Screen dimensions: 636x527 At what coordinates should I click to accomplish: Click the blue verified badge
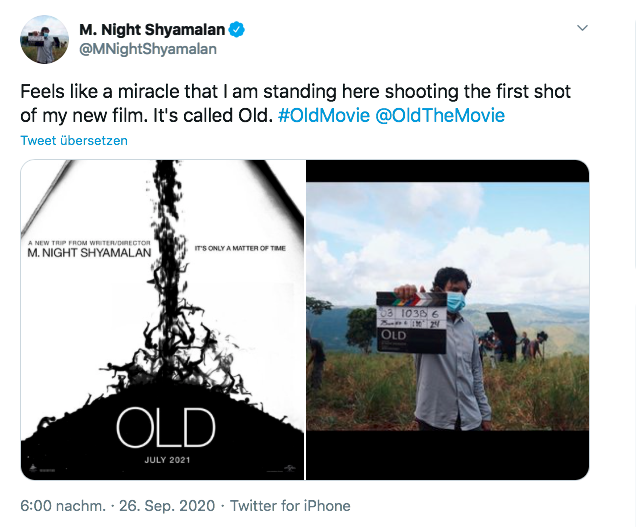(237, 30)
